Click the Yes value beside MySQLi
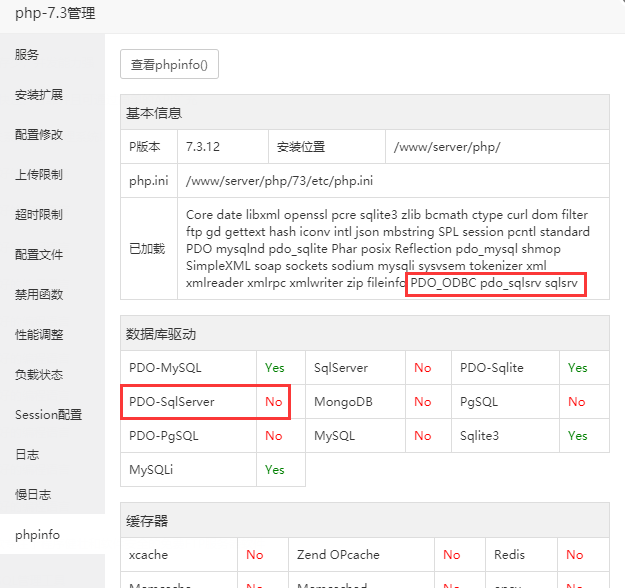Screen dimensions: 625x588 pos(275,469)
